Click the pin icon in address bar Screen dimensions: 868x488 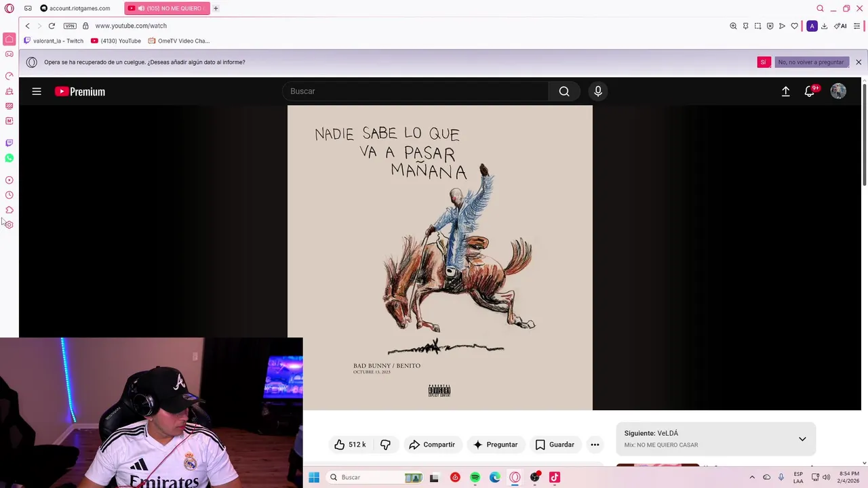tap(745, 26)
